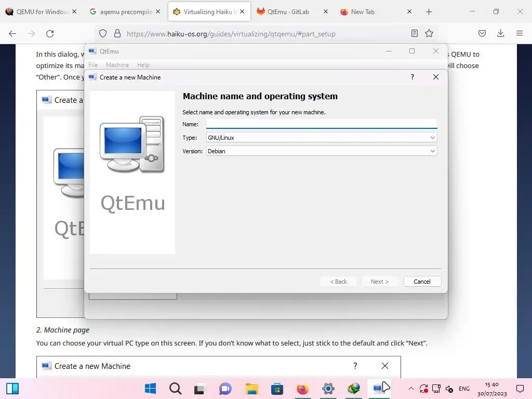Open the Help menu in QtEmu
532x399 pixels.
pos(143,65)
